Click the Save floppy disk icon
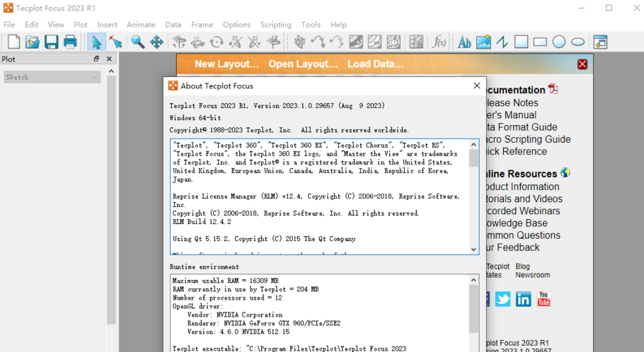Screen dimensions: 644x352 pos(52,42)
